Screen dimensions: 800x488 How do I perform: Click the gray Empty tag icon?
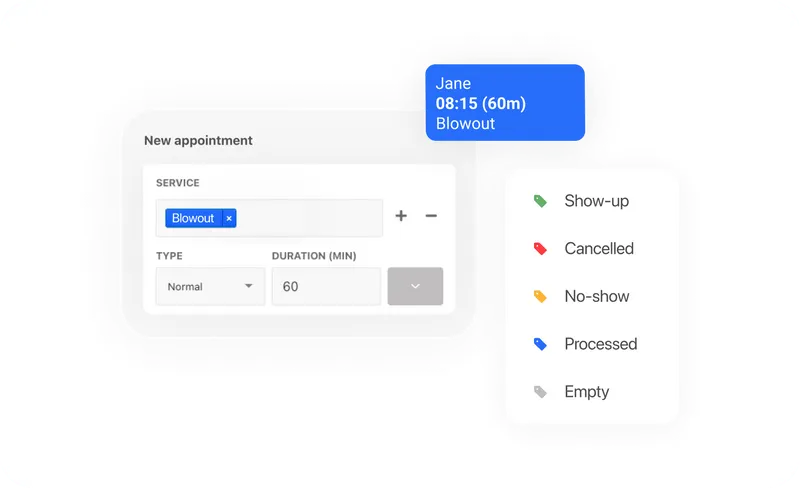pos(540,392)
